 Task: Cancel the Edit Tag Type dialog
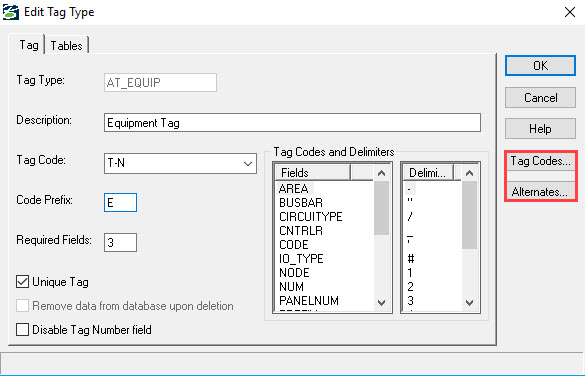pos(540,98)
